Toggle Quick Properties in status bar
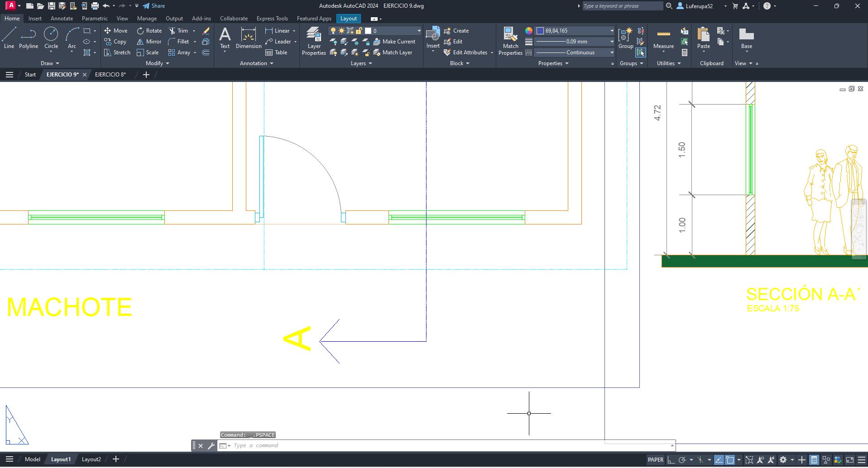Screen dimensions: 868x468 click(814, 460)
